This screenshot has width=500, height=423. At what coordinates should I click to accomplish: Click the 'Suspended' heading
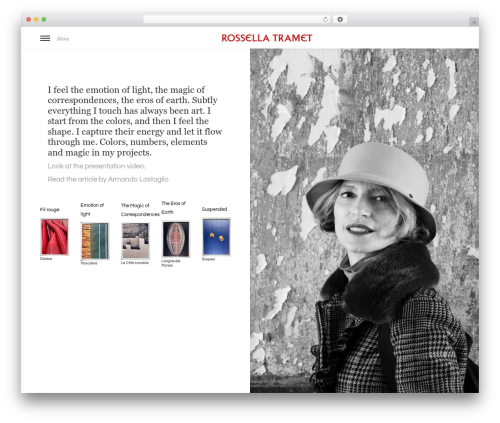click(x=214, y=209)
